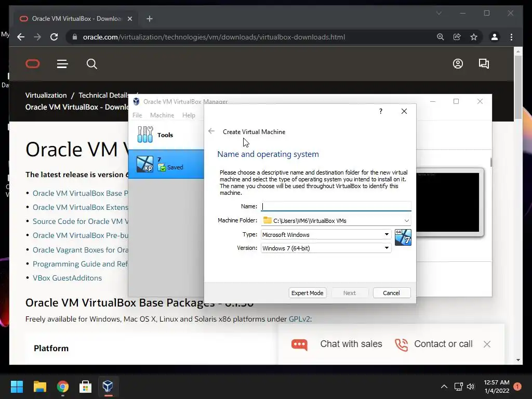Open the VBox GuestAdditons link

coord(67,278)
